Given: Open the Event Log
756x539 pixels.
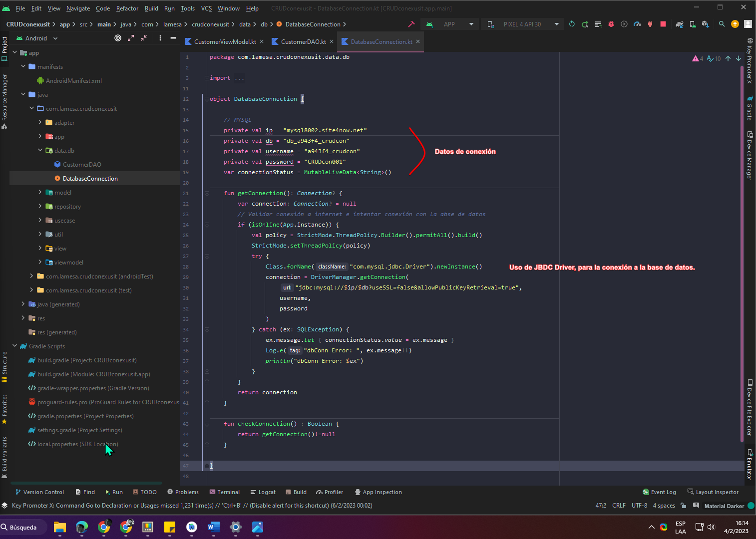Looking at the screenshot, I should [x=659, y=492].
